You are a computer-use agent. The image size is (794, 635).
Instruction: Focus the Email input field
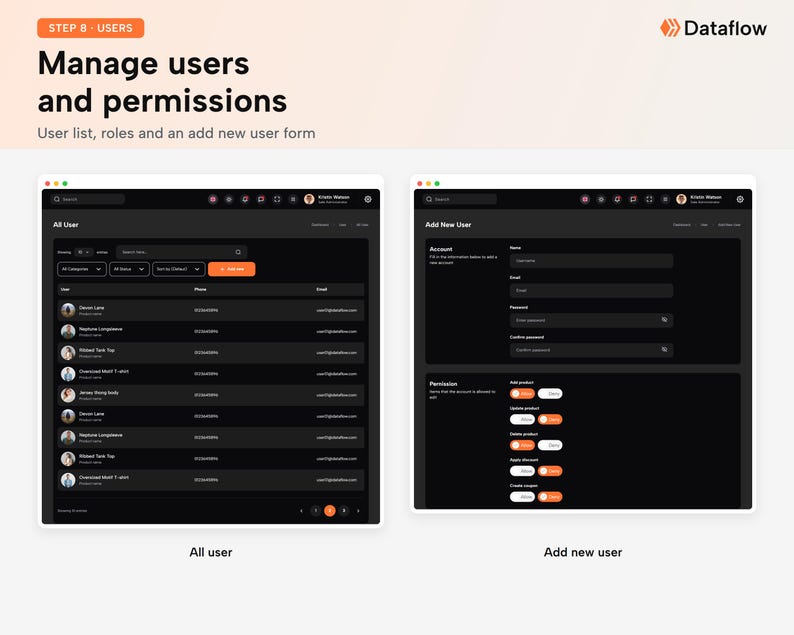click(x=591, y=291)
